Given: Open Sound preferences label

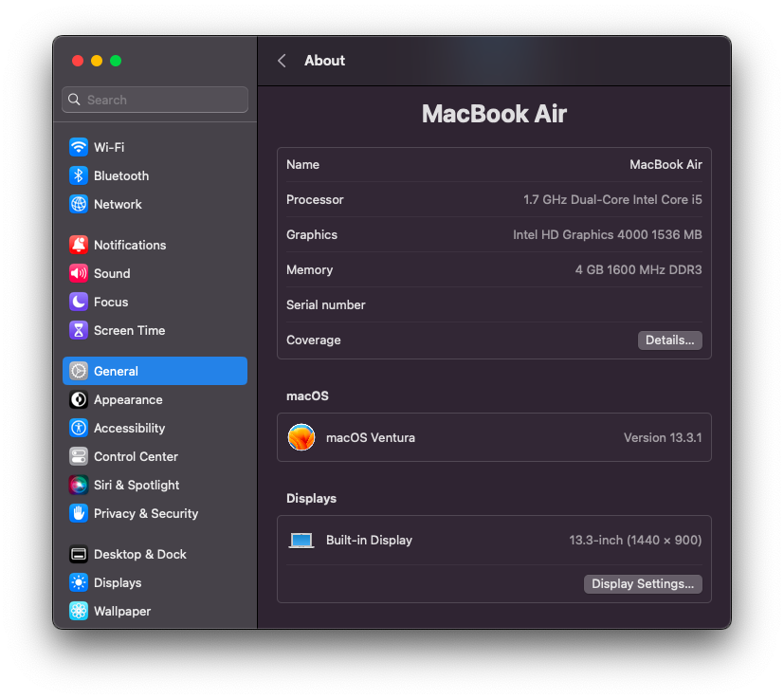Looking at the screenshot, I should point(112,273).
